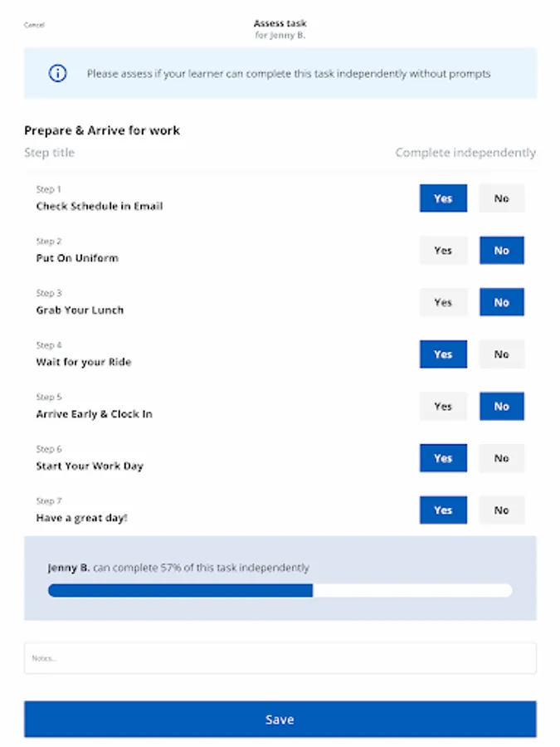The width and height of the screenshot is (560, 747).
Task: Select No for Check Schedule in Email
Action: [x=502, y=198]
